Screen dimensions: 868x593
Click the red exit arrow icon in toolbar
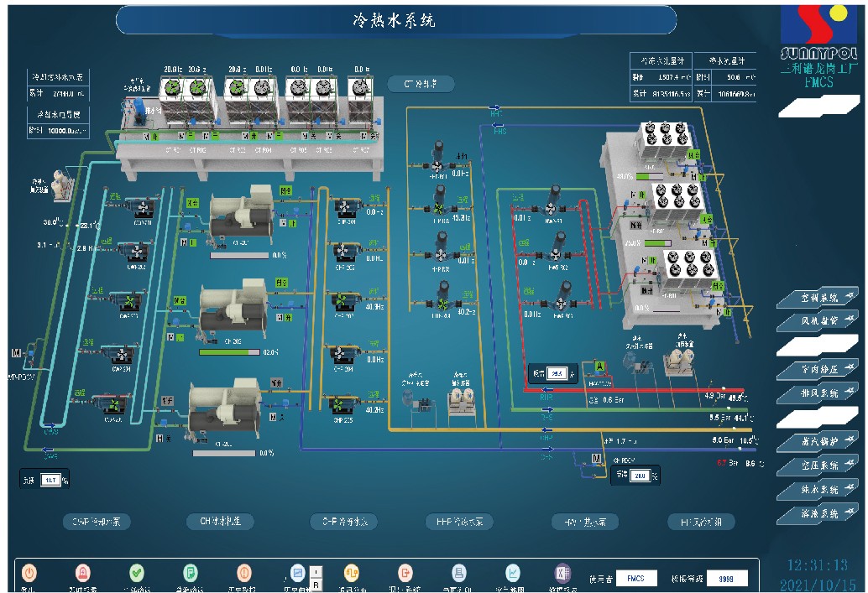(x=405, y=573)
